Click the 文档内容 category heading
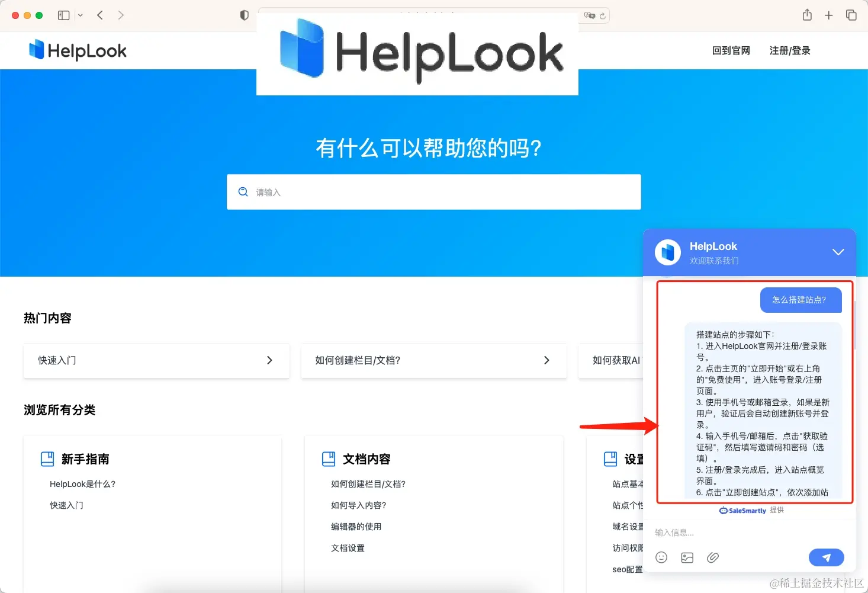 coord(367,459)
